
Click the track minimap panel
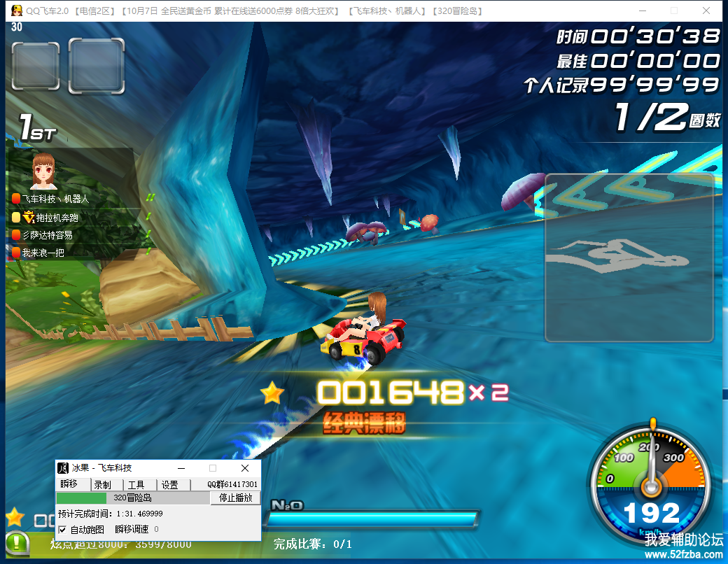click(629, 258)
